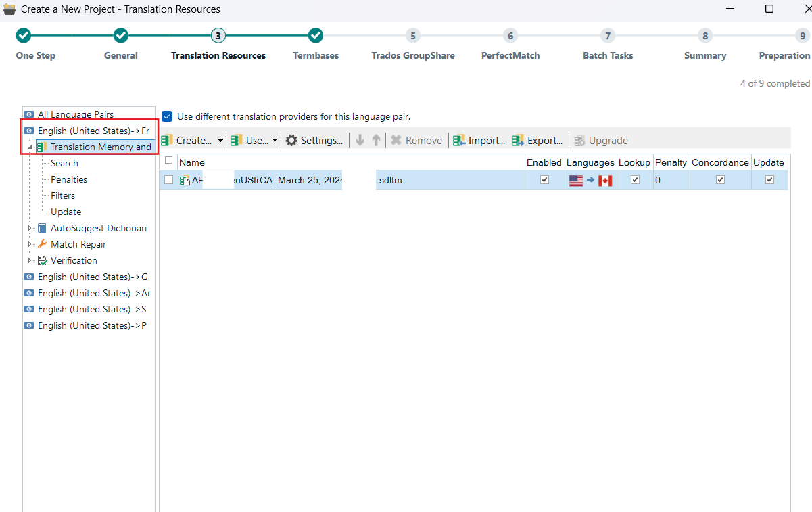This screenshot has width=812, height=512.
Task: Open the Create dropdown arrow
Action: (220, 141)
